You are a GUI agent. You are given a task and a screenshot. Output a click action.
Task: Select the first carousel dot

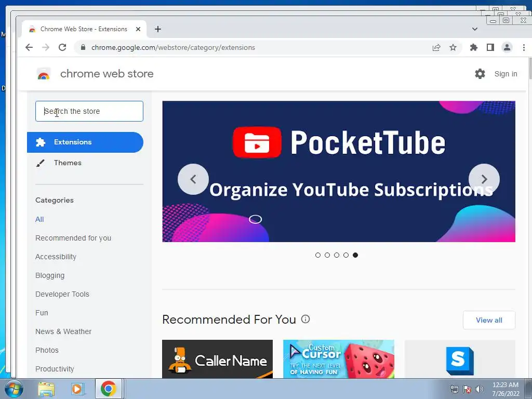318,255
